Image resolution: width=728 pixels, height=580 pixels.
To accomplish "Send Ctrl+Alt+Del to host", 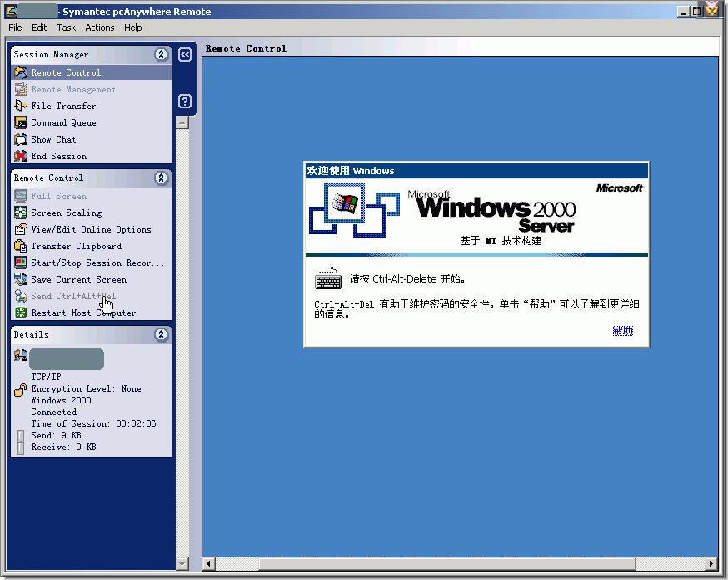I will point(73,296).
